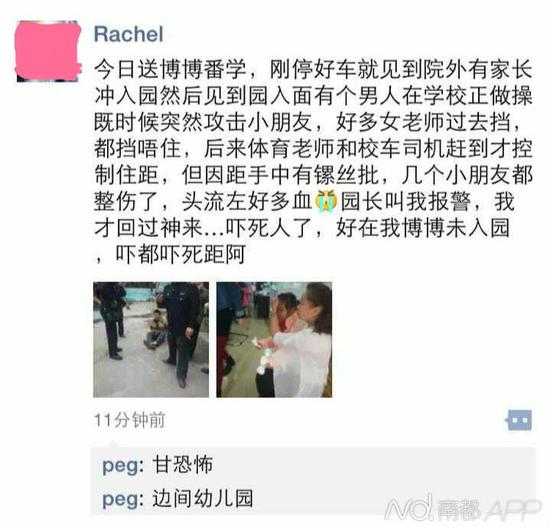Open the comment and like menu icon
The width and height of the screenshot is (550, 527).
(x=519, y=420)
